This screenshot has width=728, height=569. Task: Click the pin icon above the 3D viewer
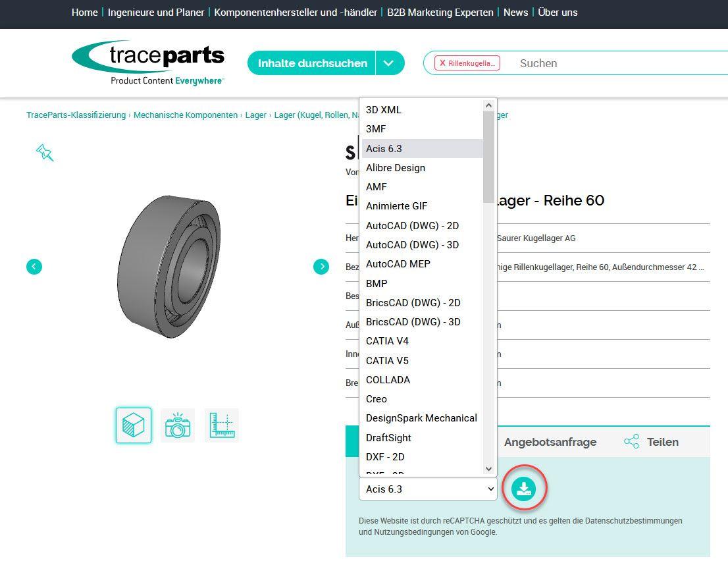[45, 153]
